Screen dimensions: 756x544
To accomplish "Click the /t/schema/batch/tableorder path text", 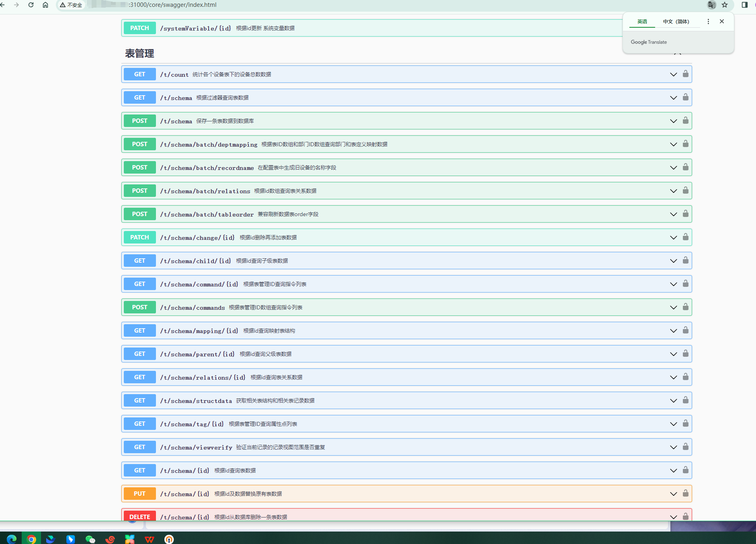I will 207,215.
